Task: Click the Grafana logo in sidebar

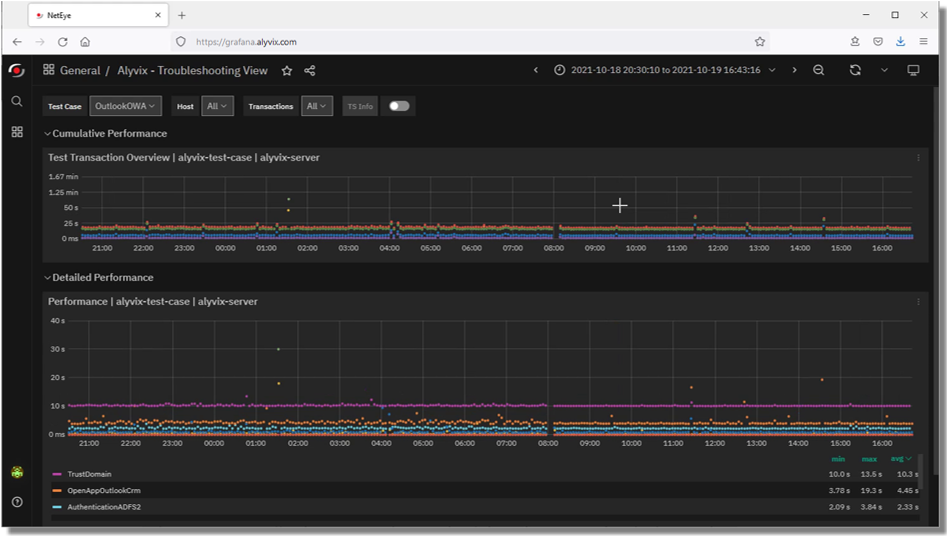Action: (x=16, y=70)
